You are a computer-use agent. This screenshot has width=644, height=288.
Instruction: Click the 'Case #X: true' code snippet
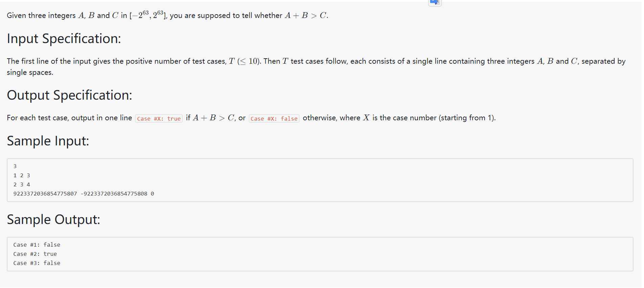[x=159, y=119]
